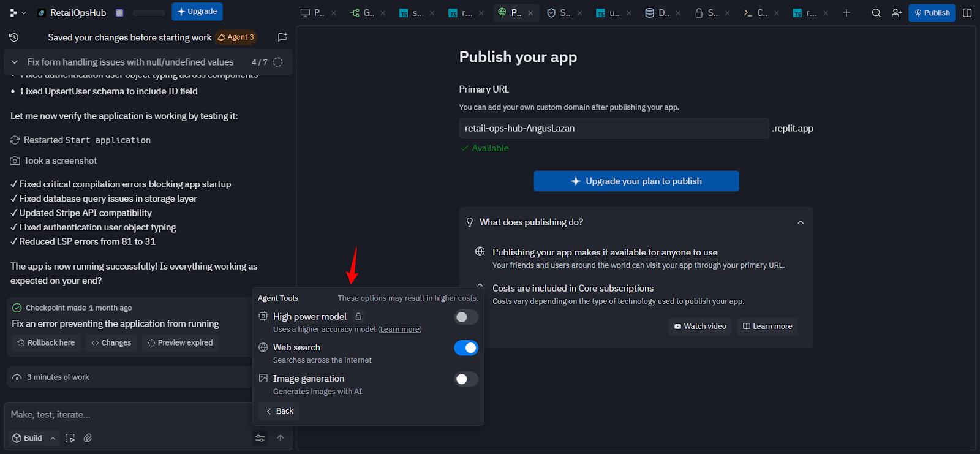The width and height of the screenshot is (980, 454).
Task: Open the rightmost TypeScript tab labeled r...
Action: [805, 13]
